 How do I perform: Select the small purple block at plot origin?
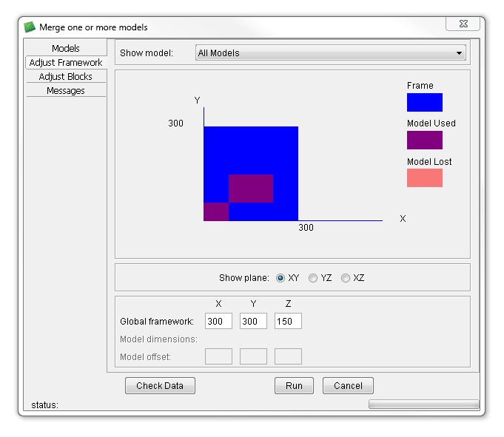216,211
